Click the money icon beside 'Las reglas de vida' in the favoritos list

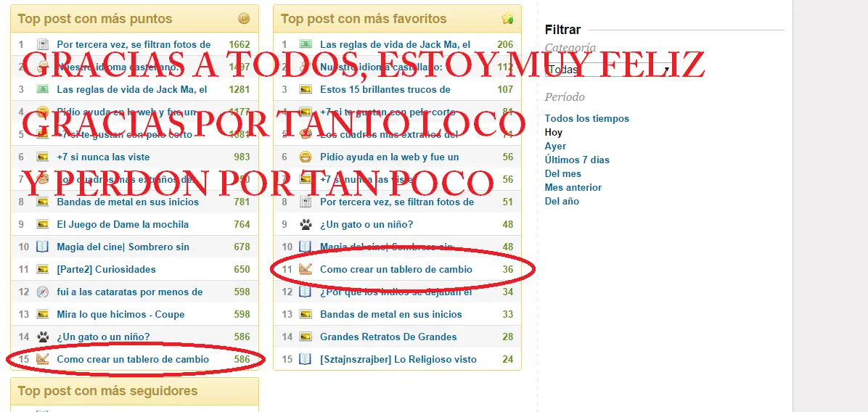[306, 44]
